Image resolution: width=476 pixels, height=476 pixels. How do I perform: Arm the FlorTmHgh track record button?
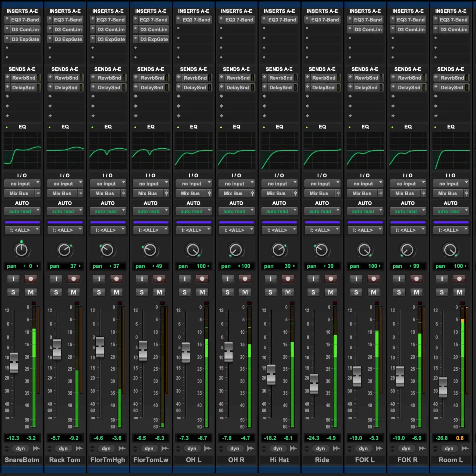click(116, 279)
